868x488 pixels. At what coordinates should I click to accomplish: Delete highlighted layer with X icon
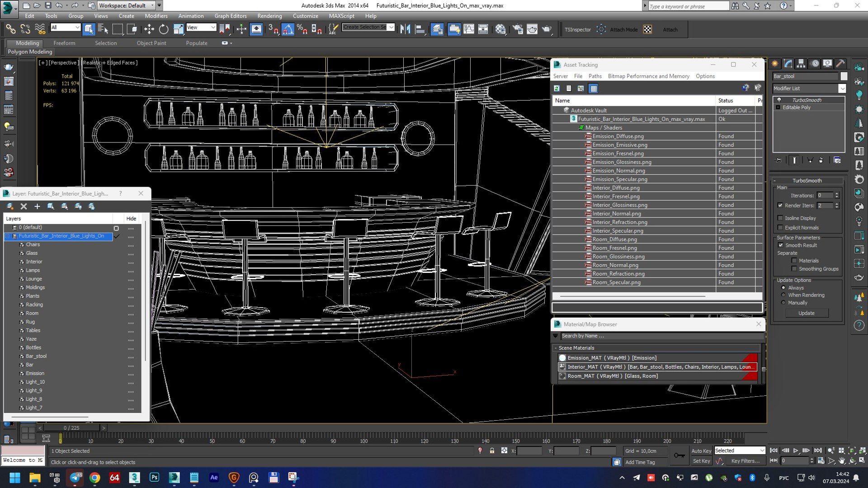pos(24,206)
